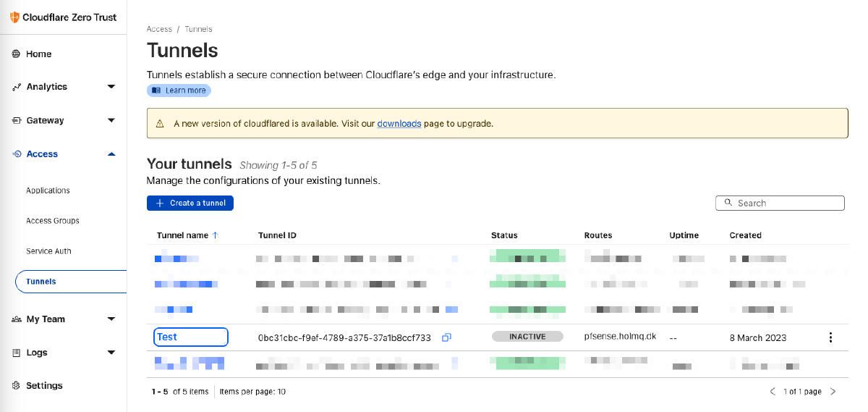Open the Test tunnel three-dot menu
Image resolution: width=868 pixels, height=412 pixels.
click(x=830, y=337)
